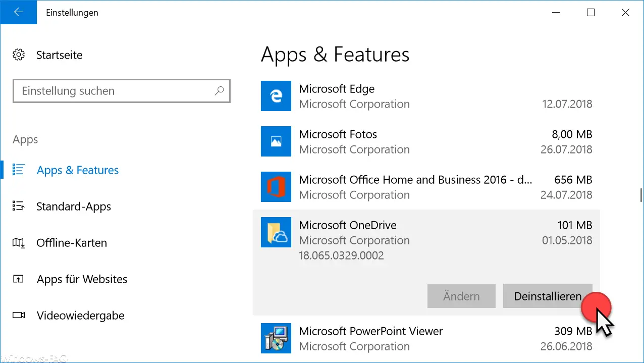Click the magnifier icon in the search box

(x=219, y=91)
